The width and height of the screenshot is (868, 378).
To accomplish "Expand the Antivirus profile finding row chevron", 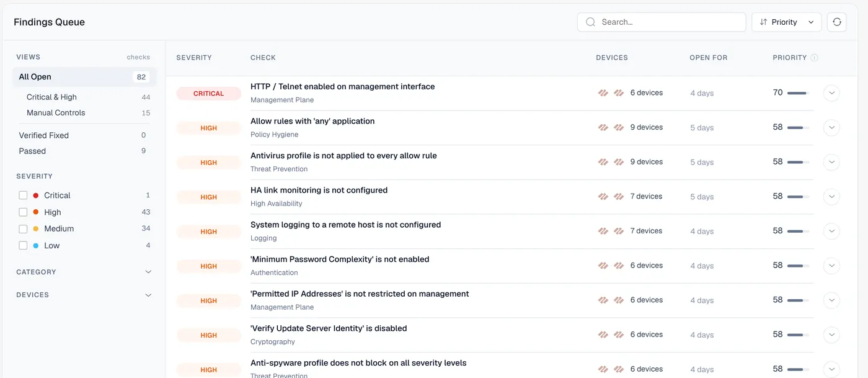I will (x=831, y=162).
